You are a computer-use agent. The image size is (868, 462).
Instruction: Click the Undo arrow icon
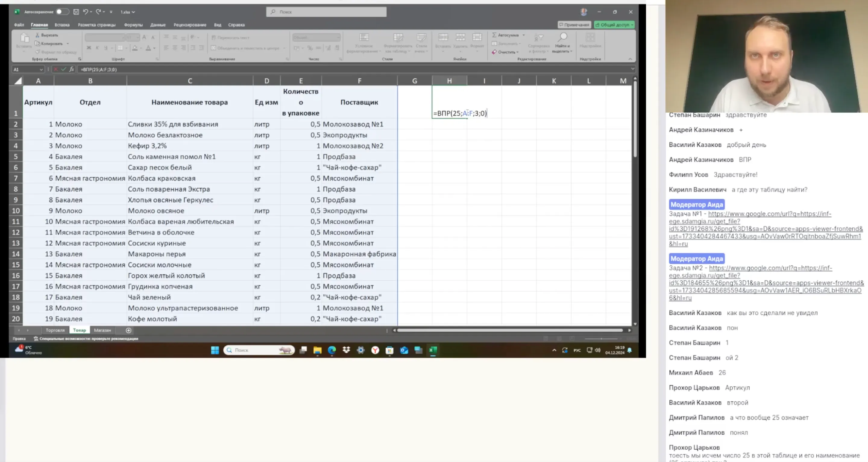(86, 12)
